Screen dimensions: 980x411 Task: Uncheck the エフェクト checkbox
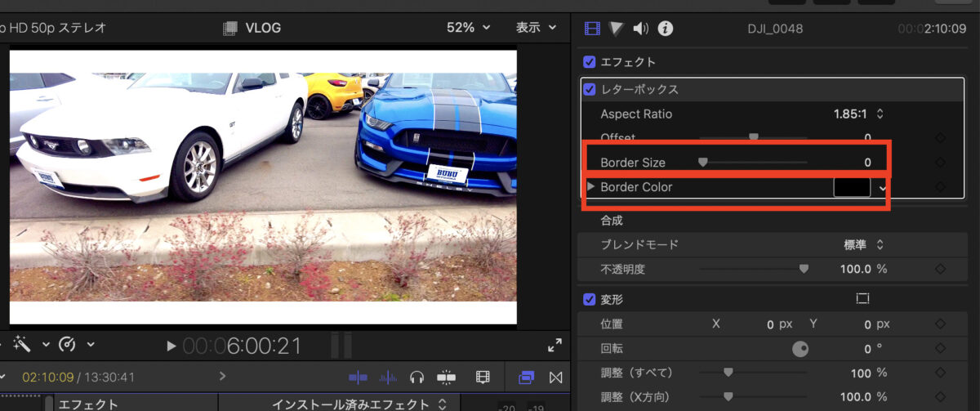point(590,62)
